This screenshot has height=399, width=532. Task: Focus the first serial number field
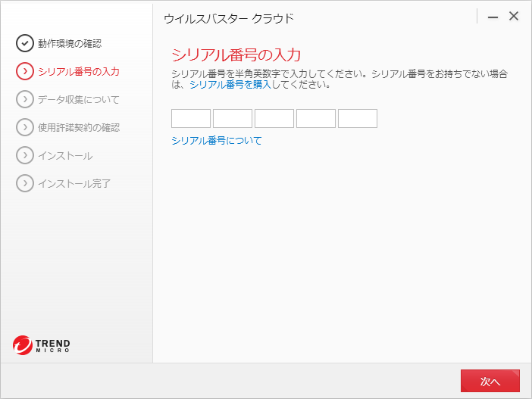coord(191,118)
